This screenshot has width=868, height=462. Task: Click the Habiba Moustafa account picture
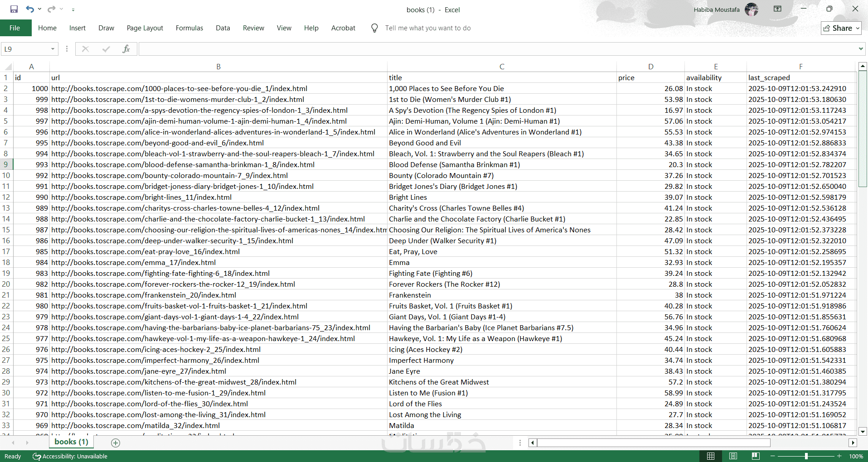click(752, 10)
